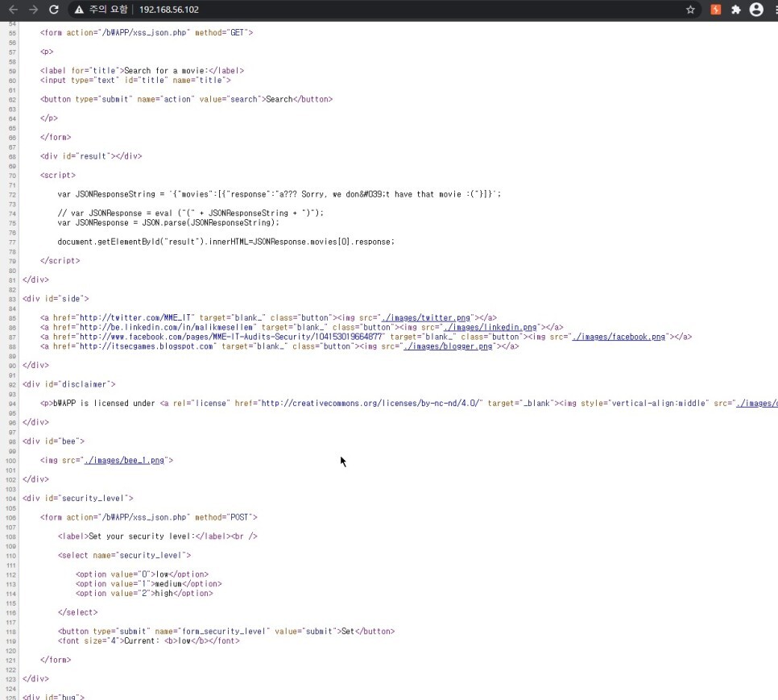The height and width of the screenshot is (700, 778).
Task: Click the text 'var JSONResponseString'
Action: (106, 194)
